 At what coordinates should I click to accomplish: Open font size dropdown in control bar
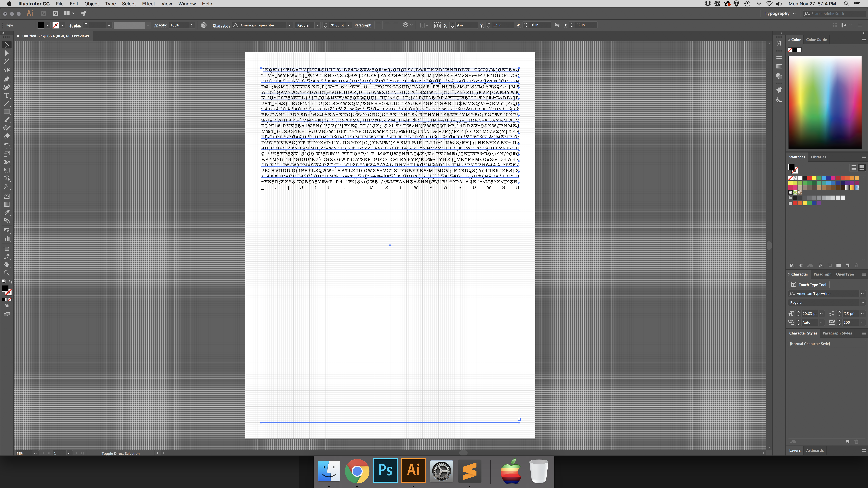[x=348, y=25]
